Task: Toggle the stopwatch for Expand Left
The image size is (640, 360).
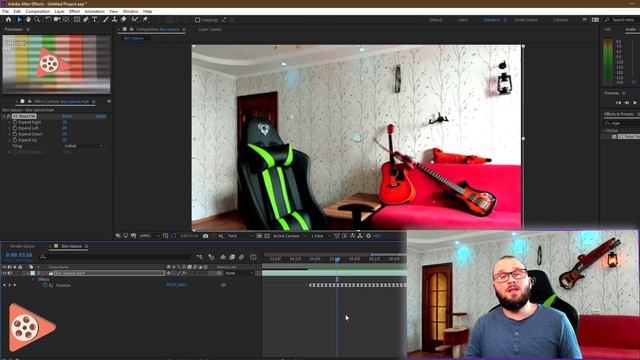Action: click(15, 128)
